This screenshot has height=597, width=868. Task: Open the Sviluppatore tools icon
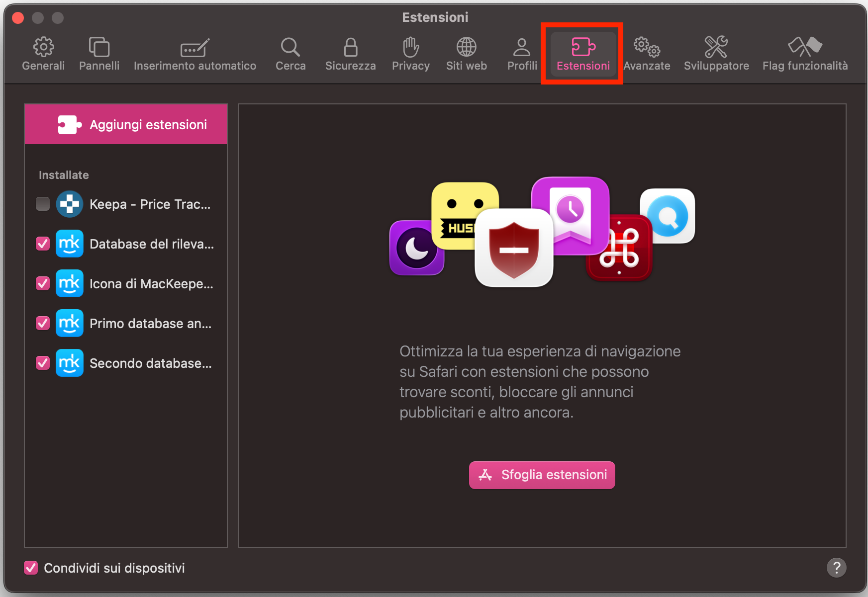[716, 47]
